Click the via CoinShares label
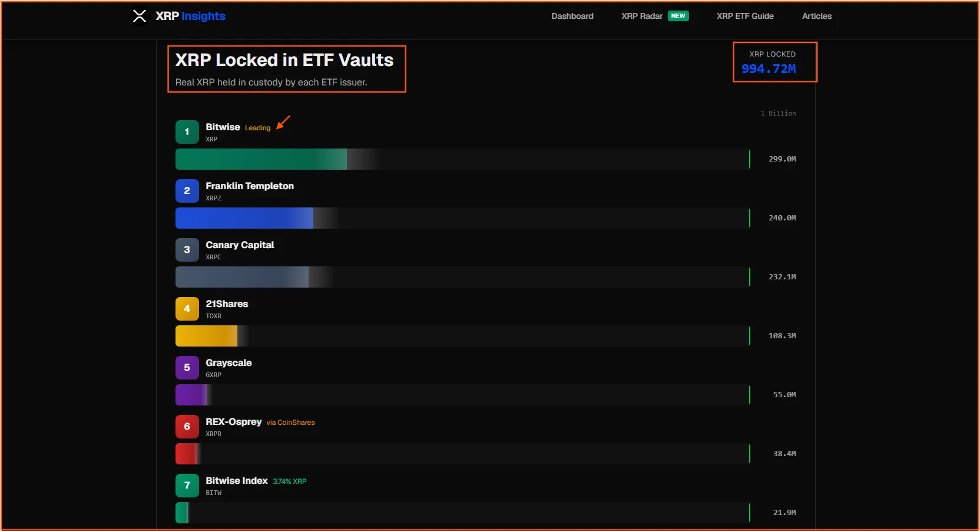Viewport: 980px width, 531px height. [x=290, y=423]
